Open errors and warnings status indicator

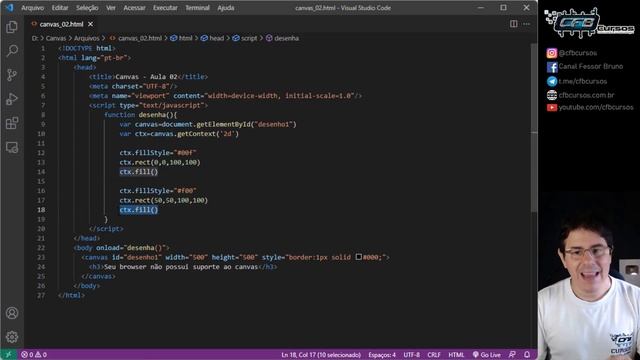pyautogui.click(x=34, y=355)
